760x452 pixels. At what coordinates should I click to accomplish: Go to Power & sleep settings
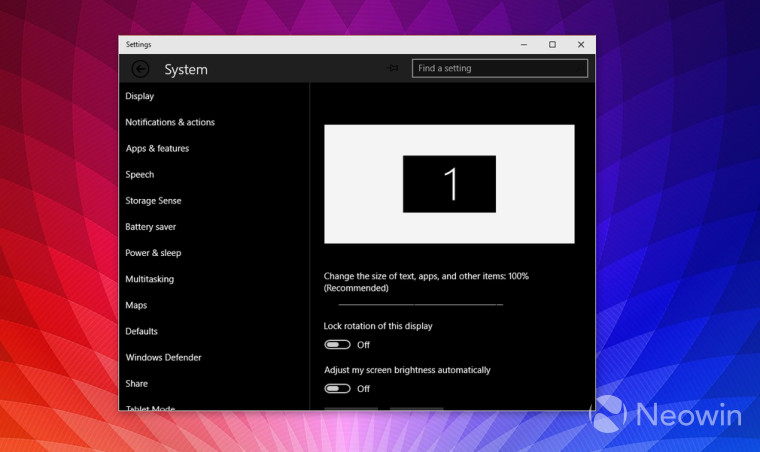click(x=153, y=253)
